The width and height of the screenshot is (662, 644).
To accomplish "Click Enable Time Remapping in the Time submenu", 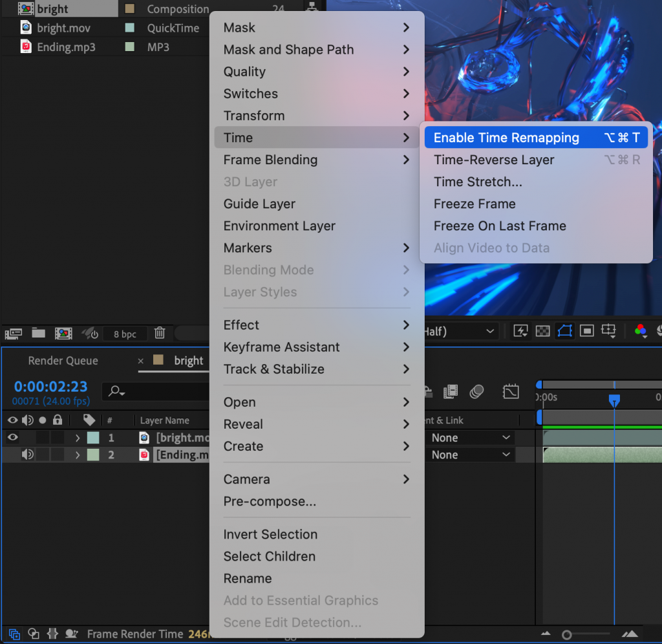I will (x=506, y=137).
